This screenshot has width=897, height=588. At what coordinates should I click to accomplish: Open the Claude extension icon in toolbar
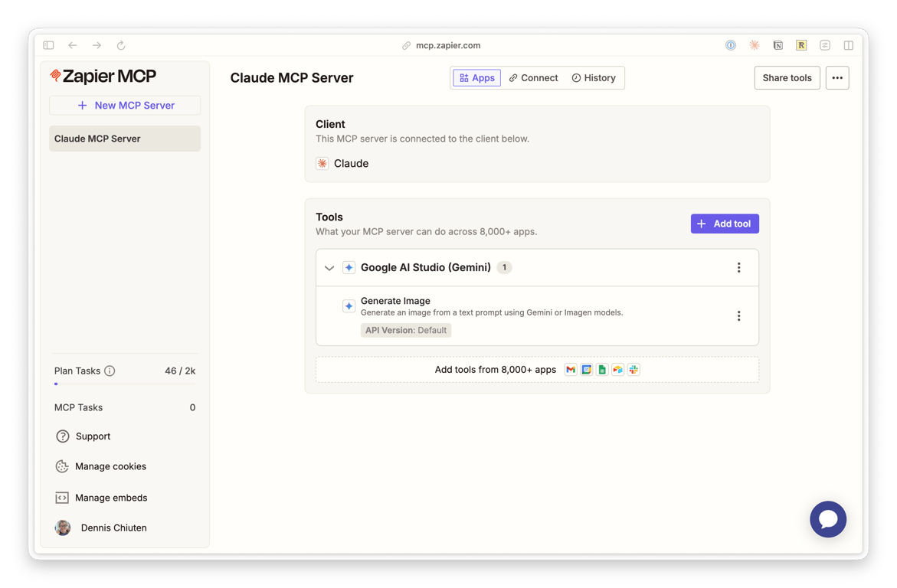point(755,45)
